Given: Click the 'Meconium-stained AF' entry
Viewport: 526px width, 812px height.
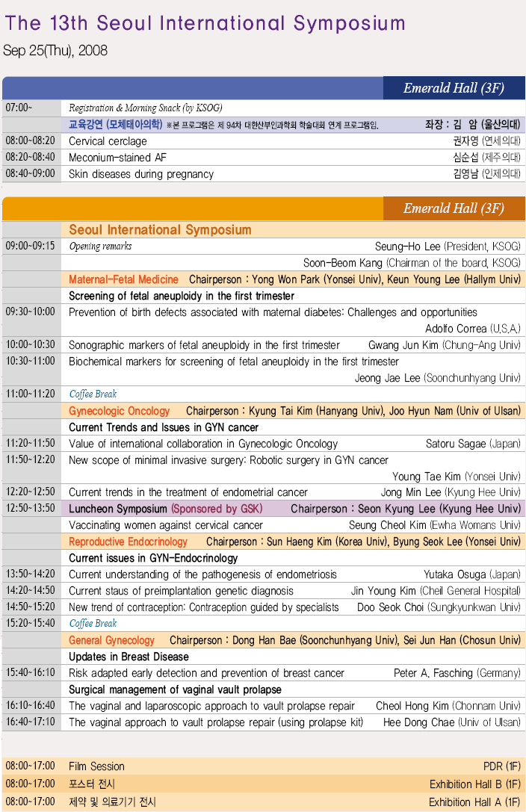Looking at the screenshot, I should tap(117, 158).
